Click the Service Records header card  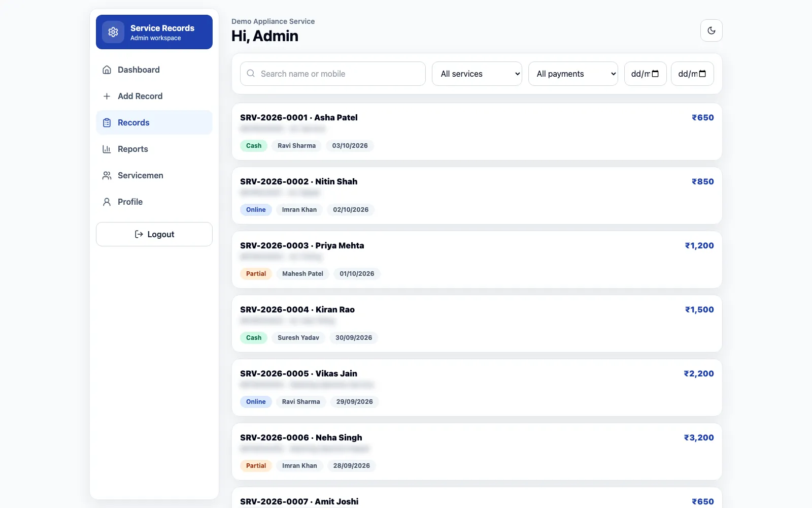(154, 32)
